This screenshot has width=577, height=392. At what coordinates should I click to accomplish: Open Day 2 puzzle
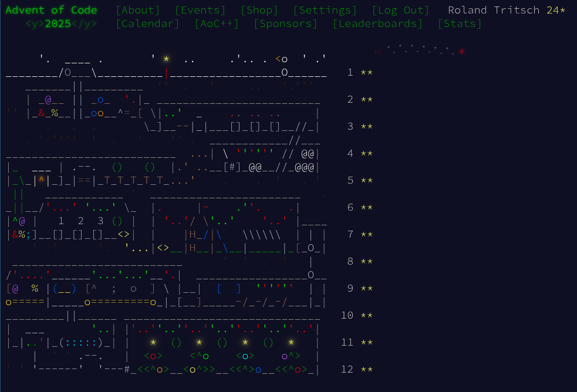350,99
